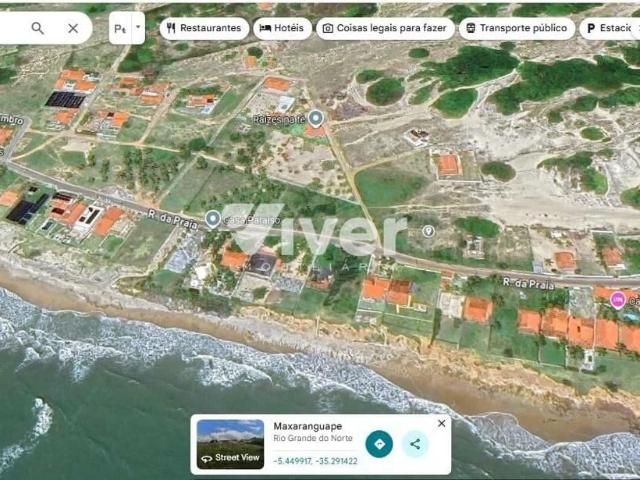
Task: Close the Maxaranguape info card
Action: pyautogui.click(x=442, y=423)
